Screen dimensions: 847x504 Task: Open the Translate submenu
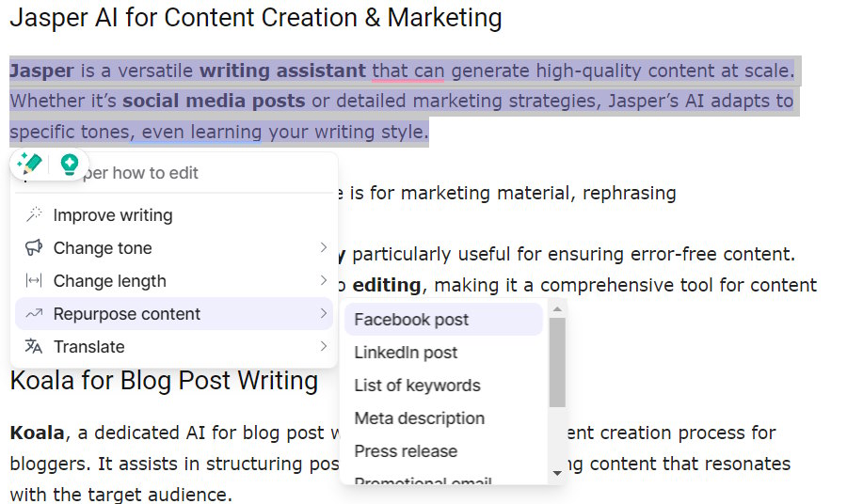pos(174,346)
